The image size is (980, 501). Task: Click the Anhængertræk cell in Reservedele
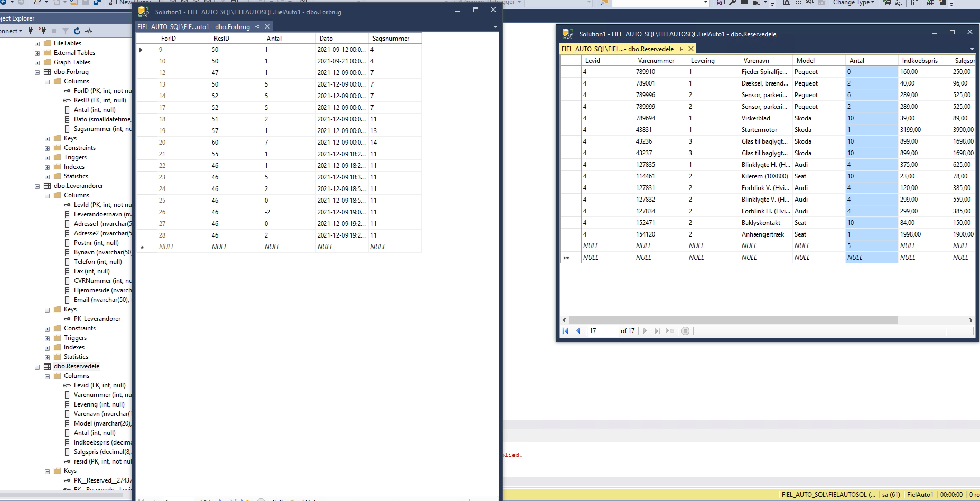click(x=766, y=234)
